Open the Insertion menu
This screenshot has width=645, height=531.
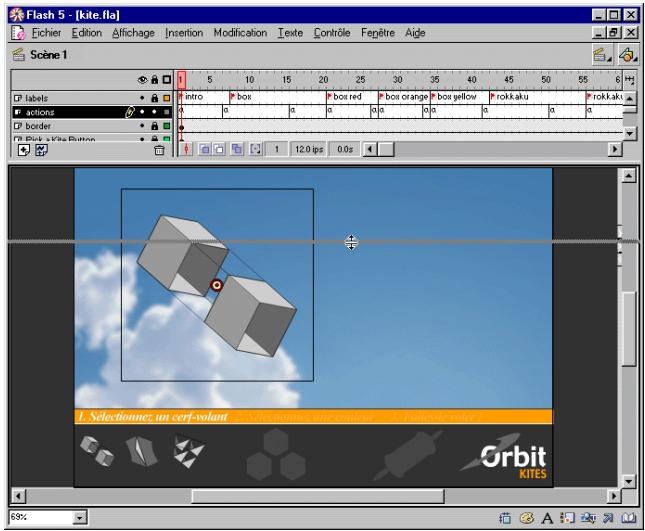pyautogui.click(x=184, y=33)
